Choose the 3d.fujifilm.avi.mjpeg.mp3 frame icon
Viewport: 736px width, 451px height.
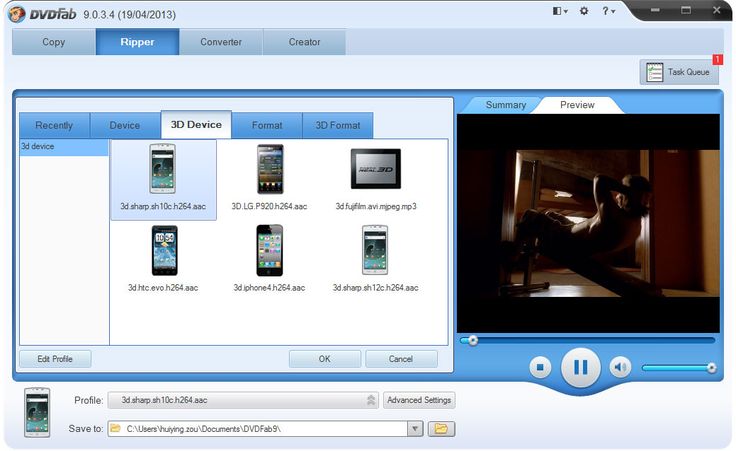tap(376, 168)
